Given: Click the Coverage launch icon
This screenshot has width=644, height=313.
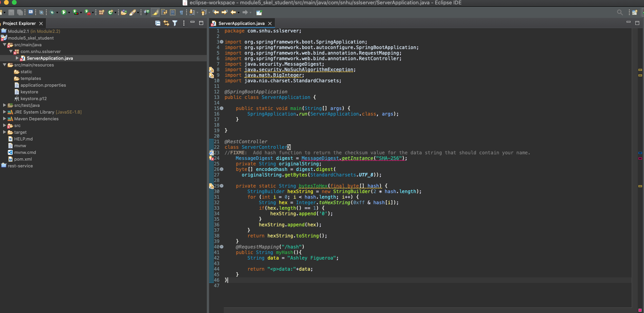Looking at the screenshot, I should click(x=76, y=12).
